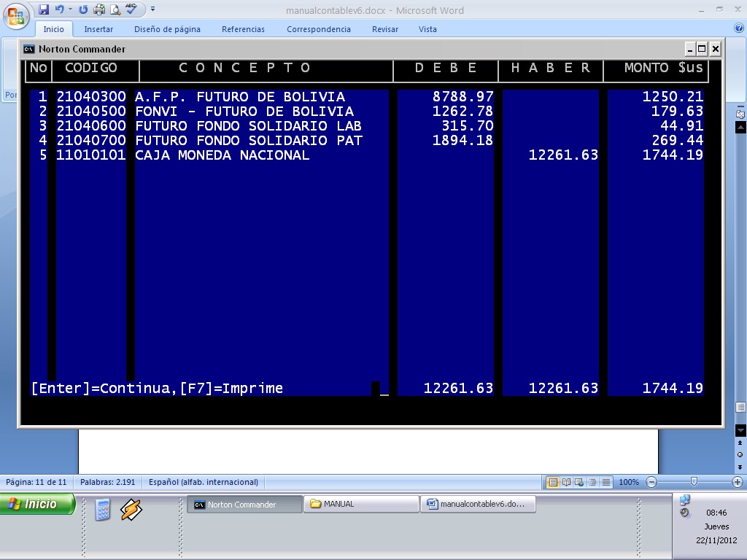Open the MANUAL folder taskbar button
Viewport: 747px width, 560px height.
pyautogui.click(x=361, y=504)
